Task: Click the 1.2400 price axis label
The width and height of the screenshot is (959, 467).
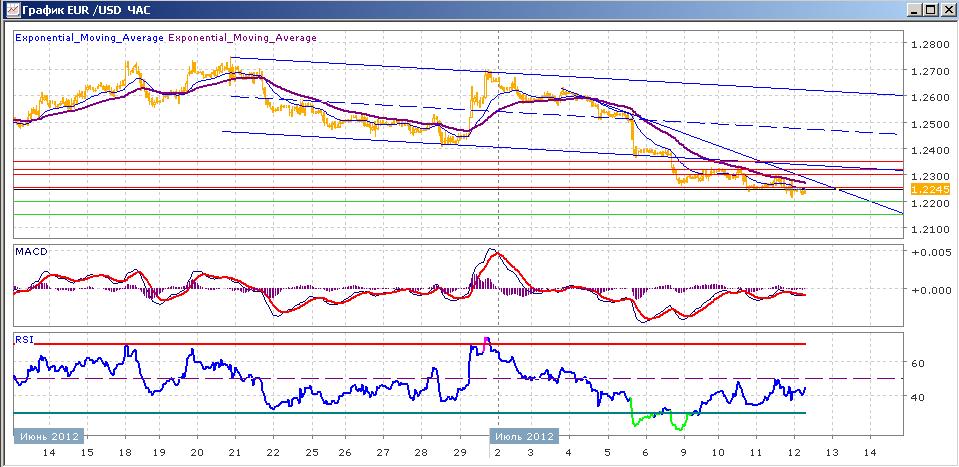Action: tap(930, 150)
